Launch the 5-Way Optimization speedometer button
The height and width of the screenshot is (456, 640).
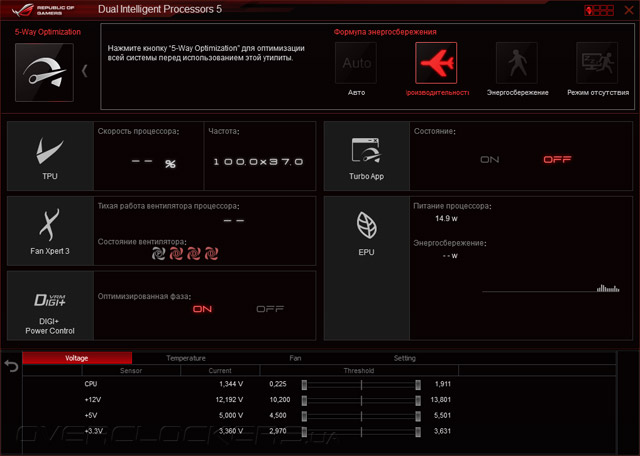pos(44,72)
